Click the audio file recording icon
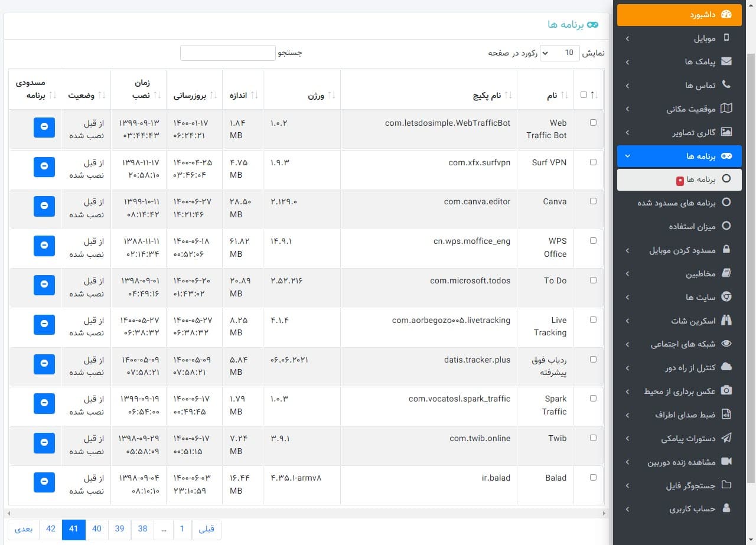The image size is (756, 545). click(x=726, y=415)
